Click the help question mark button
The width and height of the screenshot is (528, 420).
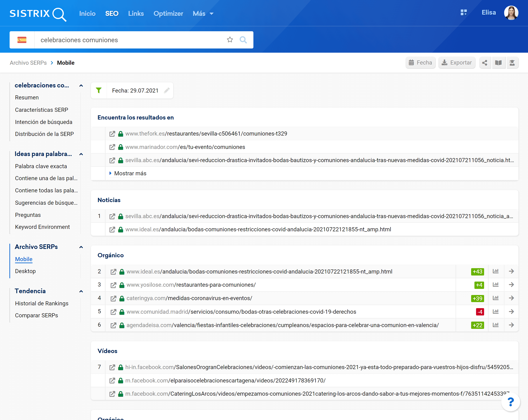pyautogui.click(x=510, y=402)
